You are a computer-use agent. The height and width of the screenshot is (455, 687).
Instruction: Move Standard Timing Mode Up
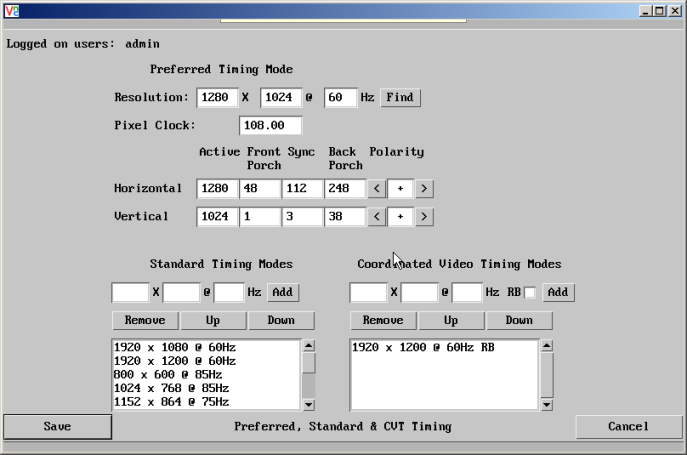point(213,320)
